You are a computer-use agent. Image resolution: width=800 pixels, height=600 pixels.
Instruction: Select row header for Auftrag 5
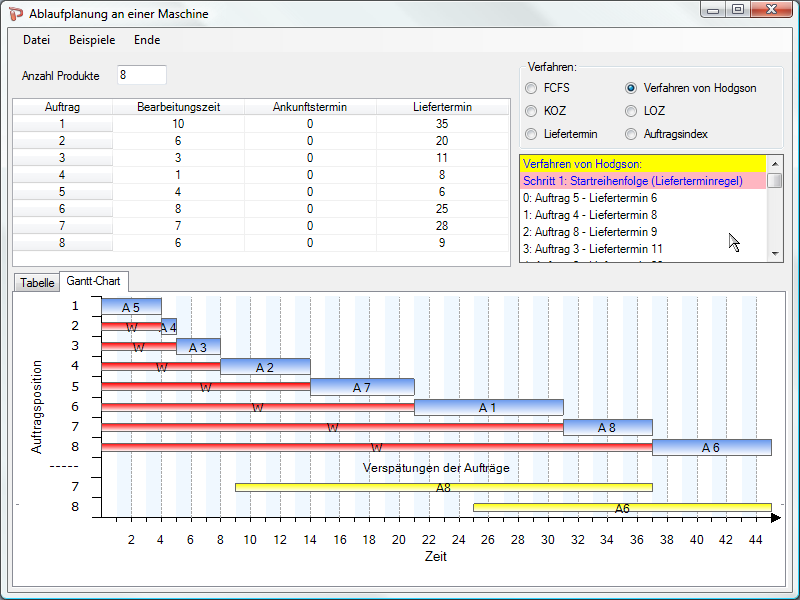pos(62,191)
